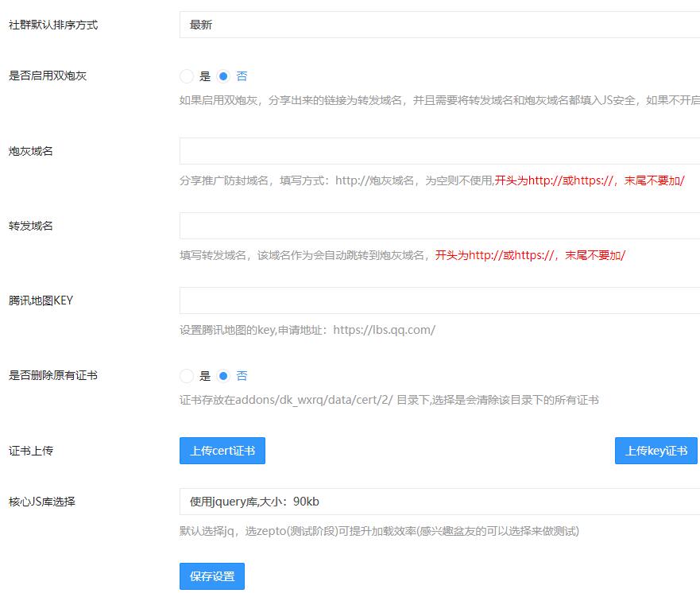Click the 是否启用双炮灰 label
The image size is (700, 593).
pyautogui.click(x=48, y=76)
